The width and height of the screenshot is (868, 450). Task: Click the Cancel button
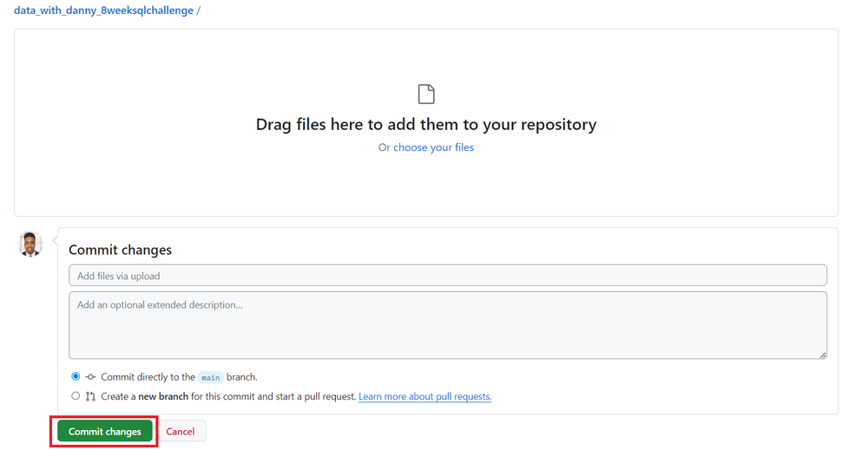tap(181, 431)
